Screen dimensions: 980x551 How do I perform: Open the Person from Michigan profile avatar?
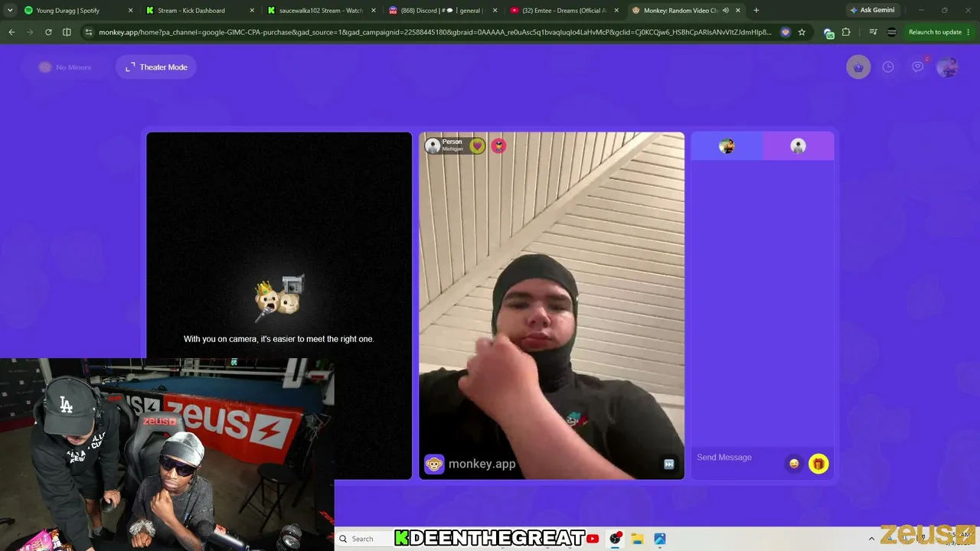[x=433, y=145]
